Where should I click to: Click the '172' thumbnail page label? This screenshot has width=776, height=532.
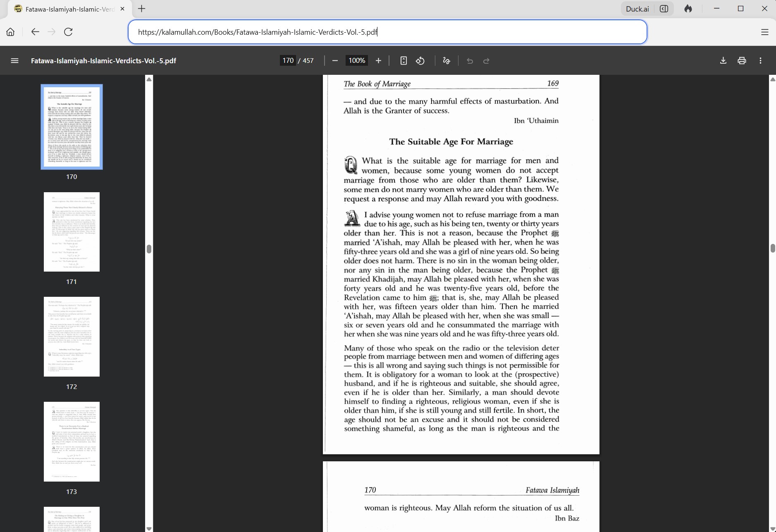(72, 386)
